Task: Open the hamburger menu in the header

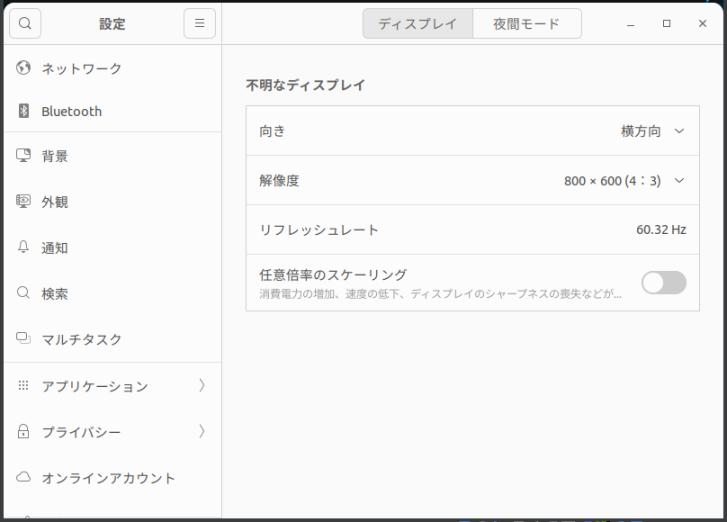Action: point(199,23)
